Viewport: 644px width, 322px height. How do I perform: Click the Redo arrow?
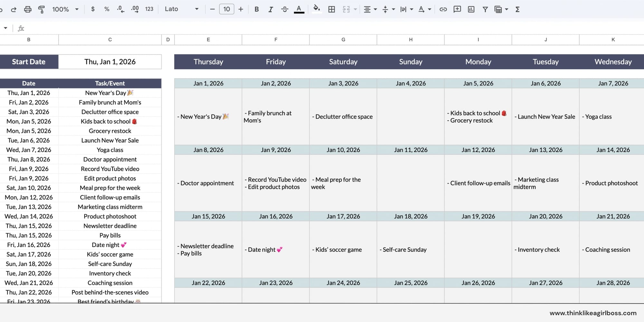(x=14, y=9)
